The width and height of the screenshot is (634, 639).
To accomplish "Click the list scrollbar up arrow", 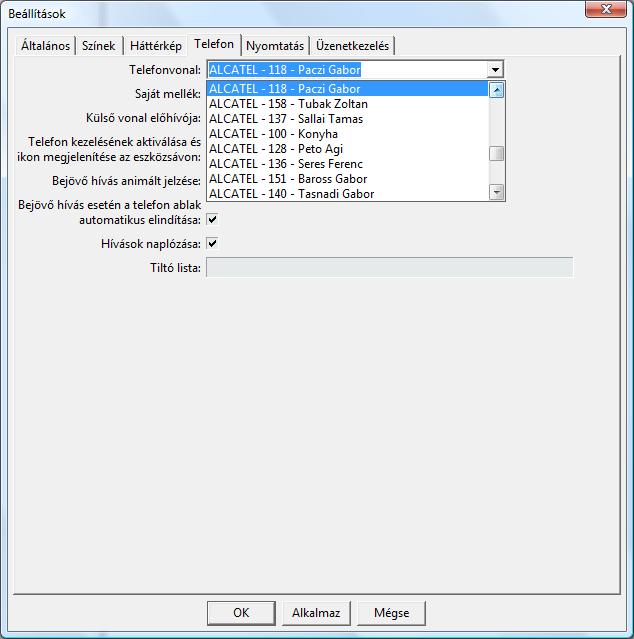I will click(x=496, y=90).
